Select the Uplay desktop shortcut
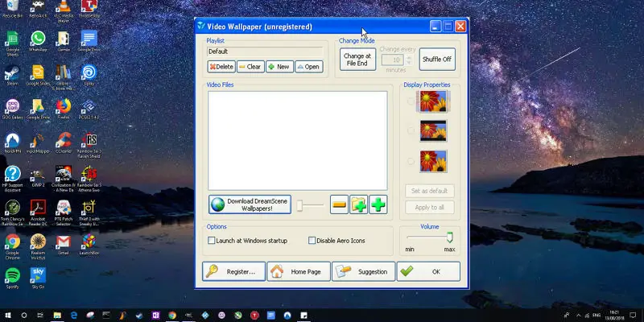Image resolution: width=644 pixels, height=322 pixels. 89,76
